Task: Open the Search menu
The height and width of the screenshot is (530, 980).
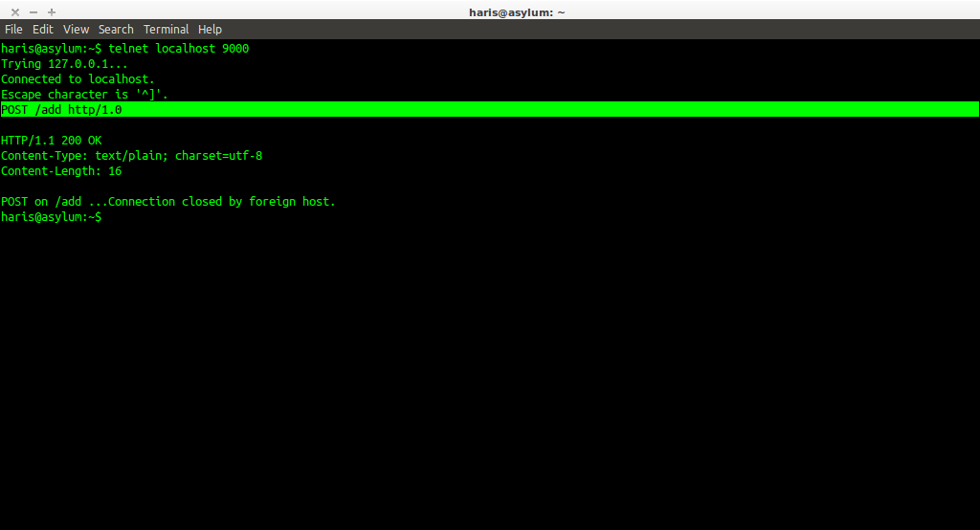Action: tap(116, 30)
